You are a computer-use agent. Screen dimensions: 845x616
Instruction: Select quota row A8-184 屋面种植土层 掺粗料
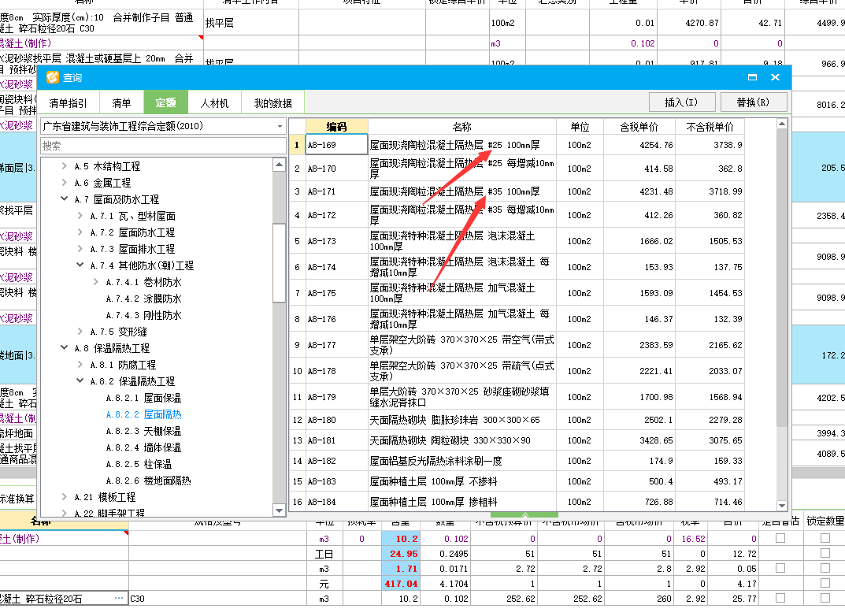tap(517, 502)
